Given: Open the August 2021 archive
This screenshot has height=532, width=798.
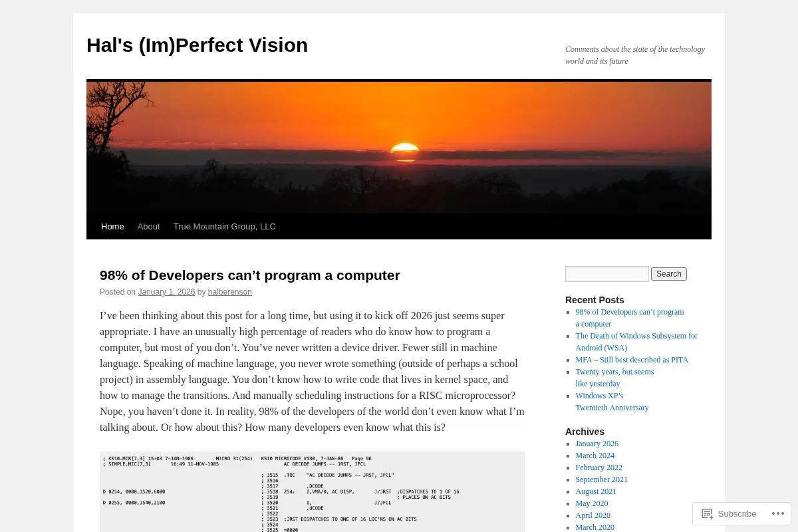Looking at the screenshot, I should tap(596, 491).
